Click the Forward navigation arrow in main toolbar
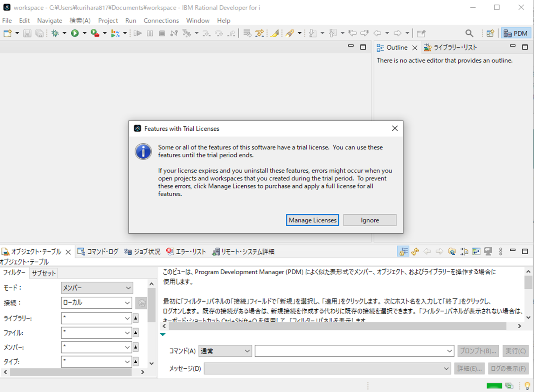Viewport: 534px width, 392px height. 397,33
